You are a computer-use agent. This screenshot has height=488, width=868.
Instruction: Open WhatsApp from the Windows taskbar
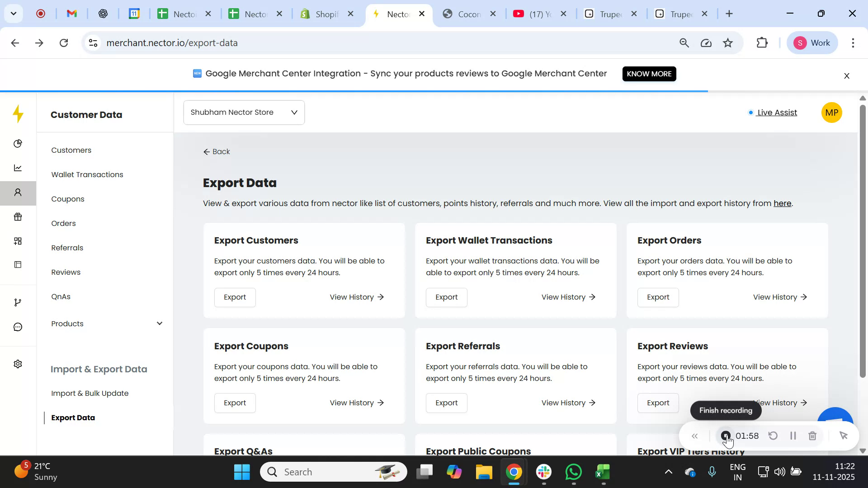(x=574, y=473)
